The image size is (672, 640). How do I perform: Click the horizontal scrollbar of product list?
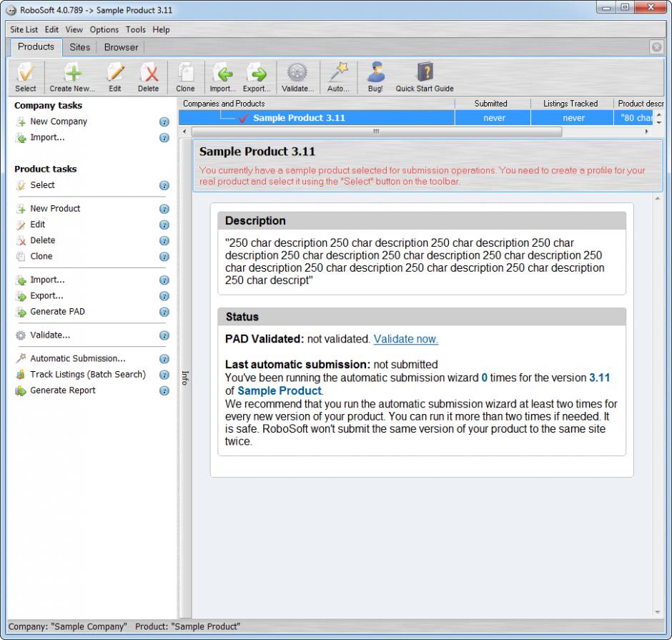(376, 132)
